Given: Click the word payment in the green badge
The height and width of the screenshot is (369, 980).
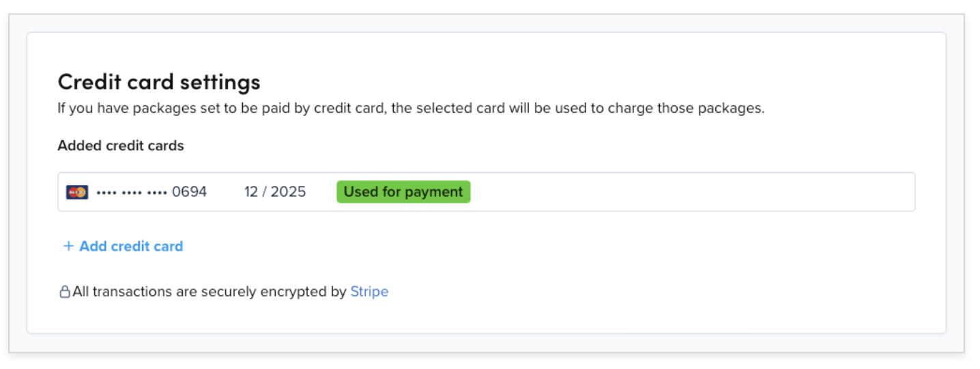Looking at the screenshot, I should point(434,192).
